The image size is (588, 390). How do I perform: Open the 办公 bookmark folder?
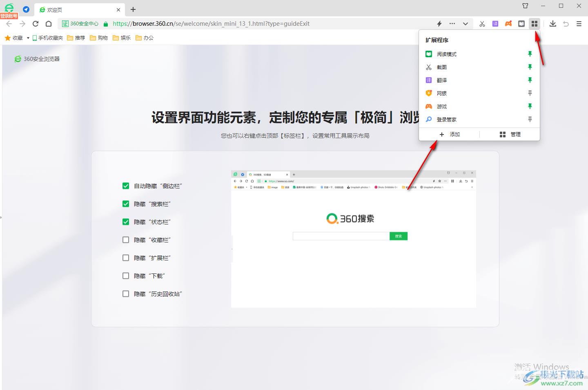pos(145,38)
